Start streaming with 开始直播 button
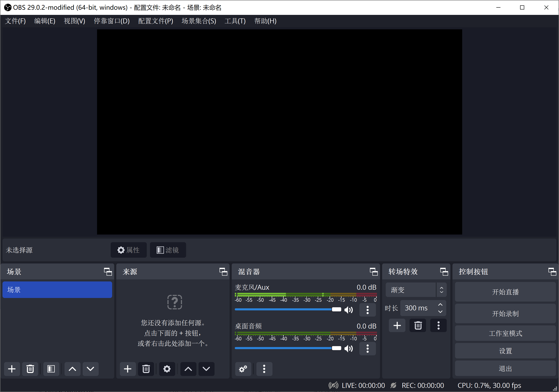 click(505, 292)
